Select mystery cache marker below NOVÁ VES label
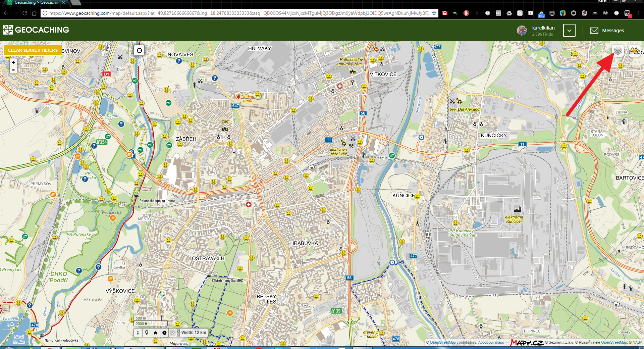Viewport: 644px width, 349px height. 179,61
